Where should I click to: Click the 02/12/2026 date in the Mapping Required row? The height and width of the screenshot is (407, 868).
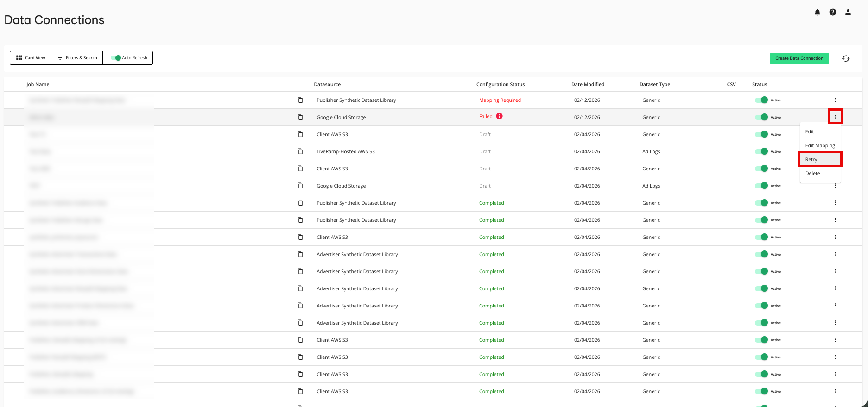point(587,100)
